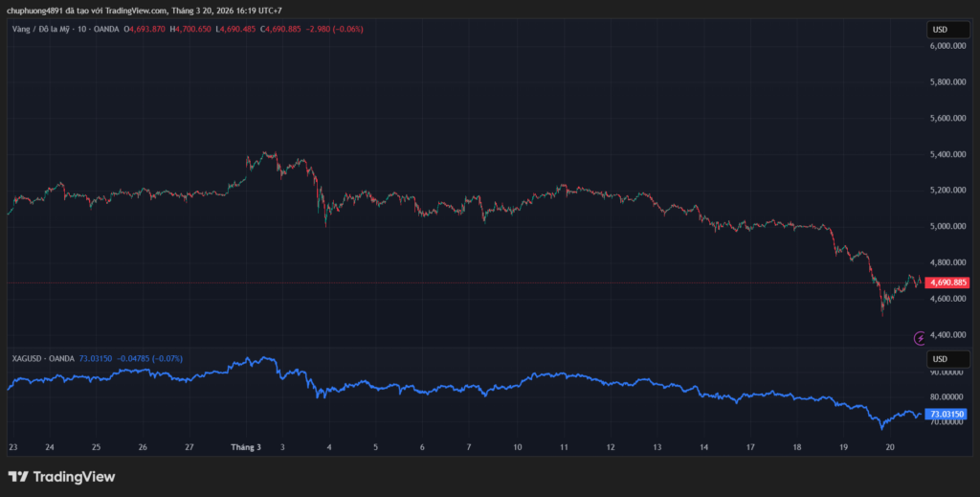The width and height of the screenshot is (980, 497).
Task: Click the chuphuong4891 TradingView.com header text
Action: tap(144, 11)
